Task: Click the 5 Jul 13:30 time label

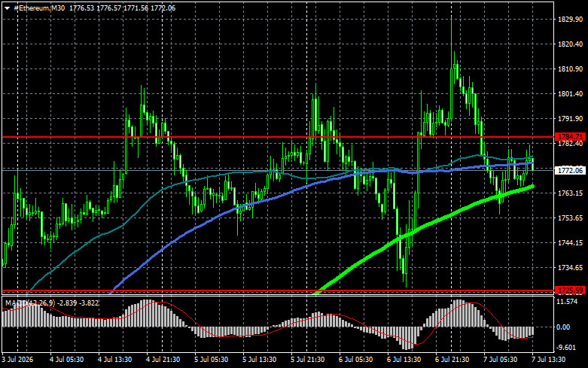Action: [x=259, y=360]
